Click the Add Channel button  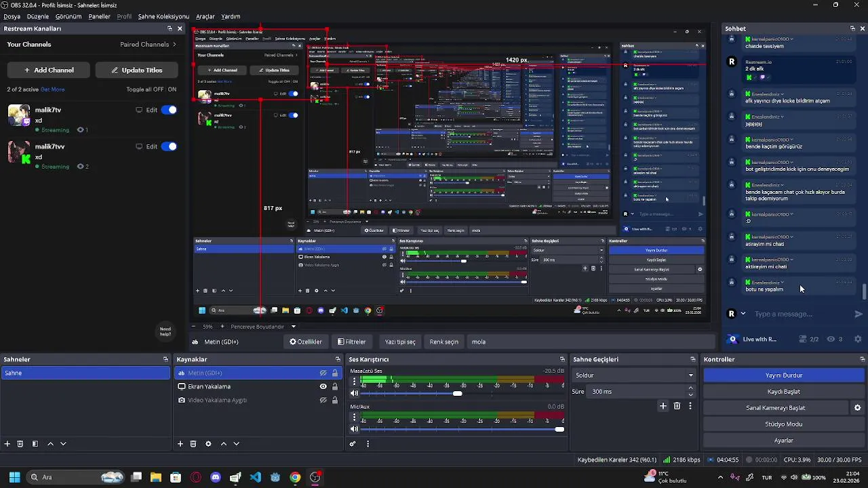tap(49, 70)
